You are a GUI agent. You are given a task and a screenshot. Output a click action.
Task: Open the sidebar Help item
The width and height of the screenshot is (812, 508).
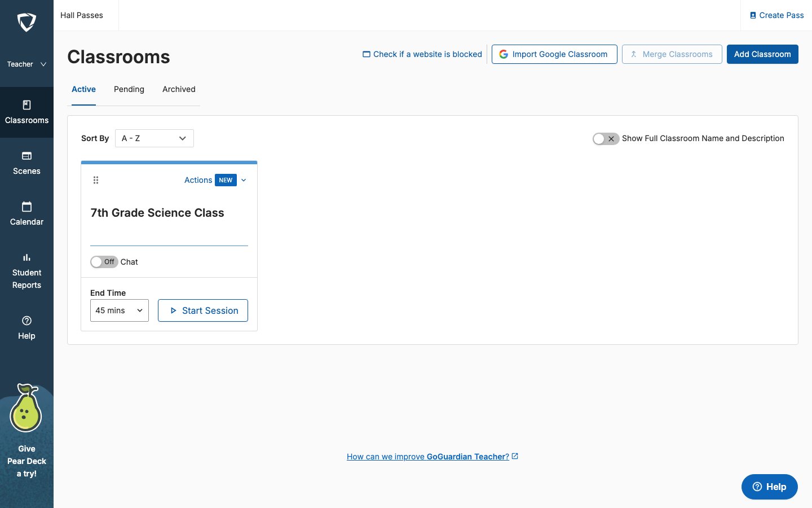(27, 328)
